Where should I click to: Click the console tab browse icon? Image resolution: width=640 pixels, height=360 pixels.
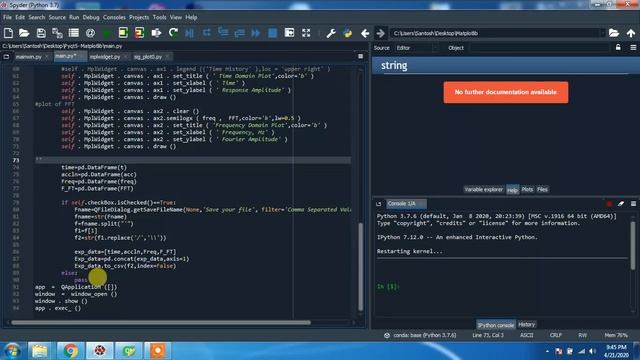point(378,204)
